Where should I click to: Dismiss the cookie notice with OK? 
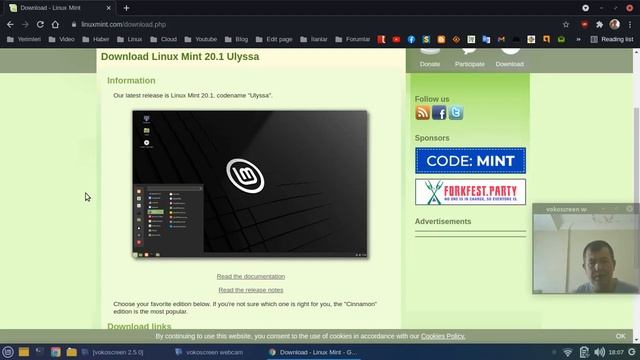[620, 336]
